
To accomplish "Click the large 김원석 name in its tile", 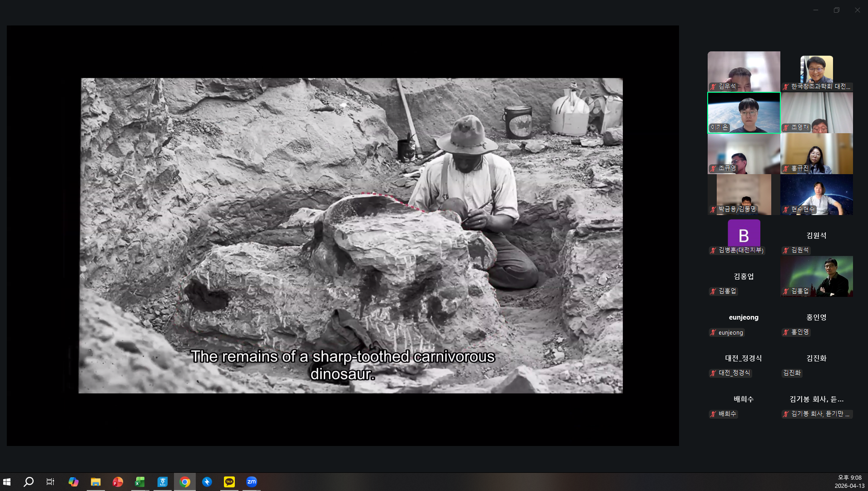I will (x=816, y=235).
